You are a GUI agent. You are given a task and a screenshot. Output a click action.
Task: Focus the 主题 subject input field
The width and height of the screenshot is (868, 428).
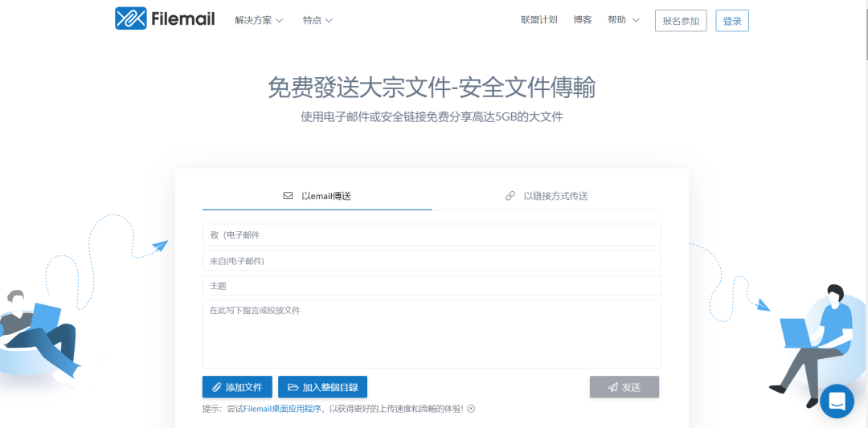point(432,286)
